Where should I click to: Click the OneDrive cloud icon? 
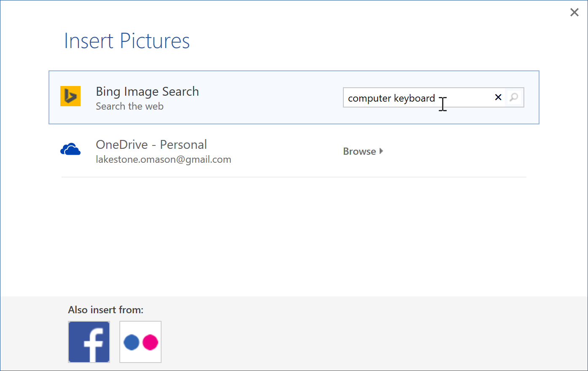coord(70,150)
